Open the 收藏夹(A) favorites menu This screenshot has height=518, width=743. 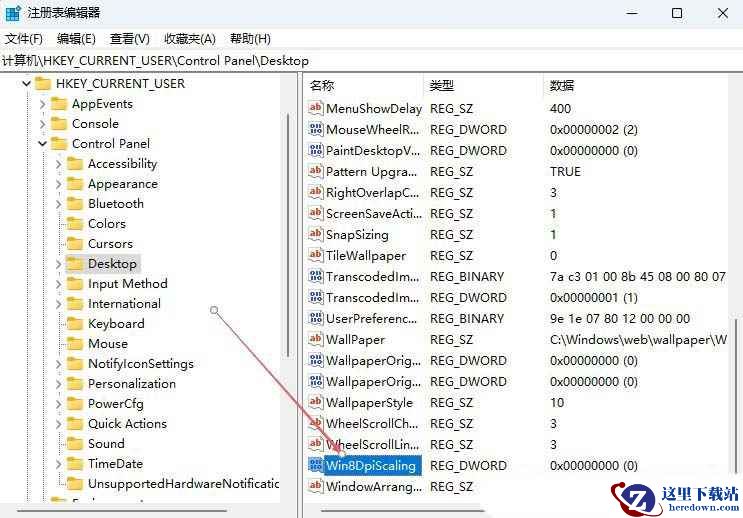tap(189, 39)
